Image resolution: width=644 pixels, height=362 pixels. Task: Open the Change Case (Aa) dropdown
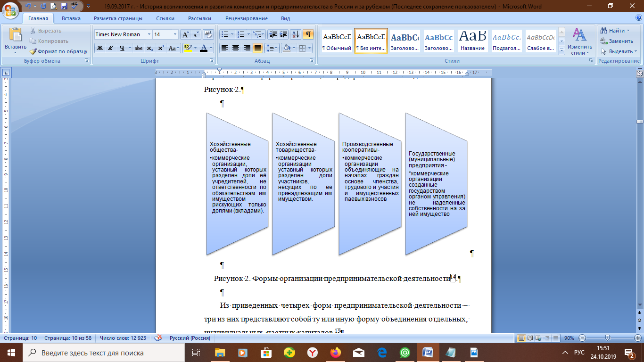(x=173, y=48)
